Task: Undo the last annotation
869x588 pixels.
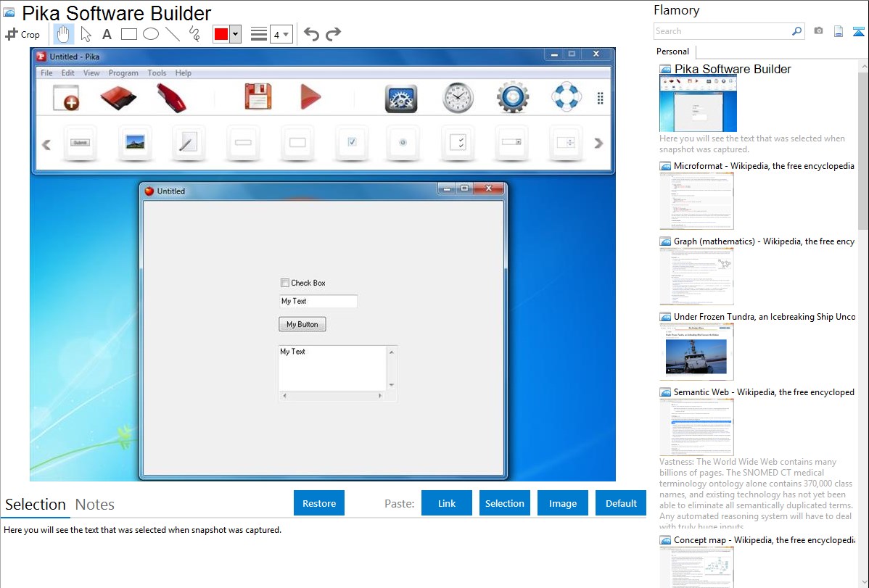Action: [311, 34]
